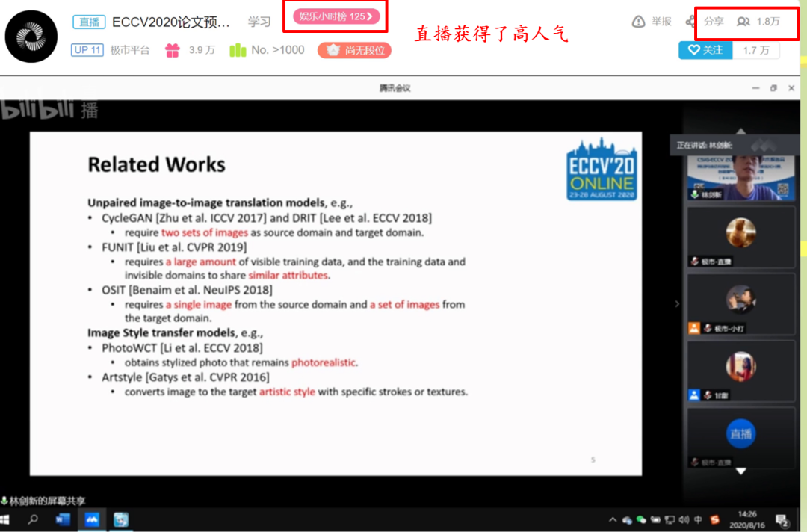Image resolution: width=807 pixels, height=532 pixels.
Task: Open the 娱乐小时榜 125 ranking
Action: (336, 16)
